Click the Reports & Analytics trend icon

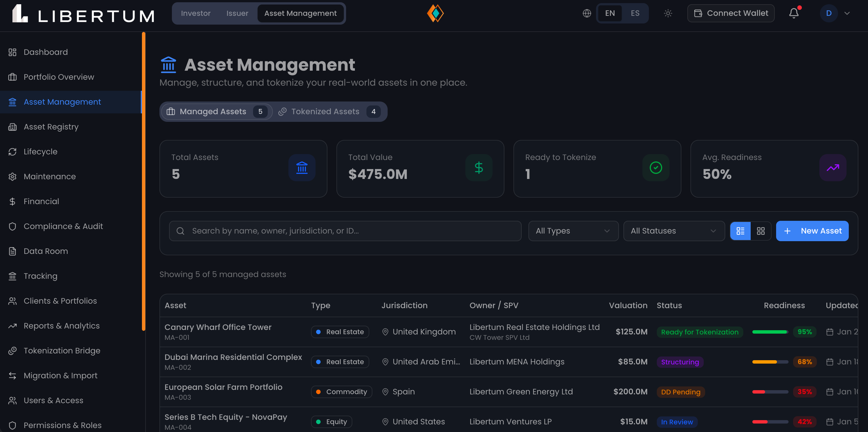tap(12, 326)
